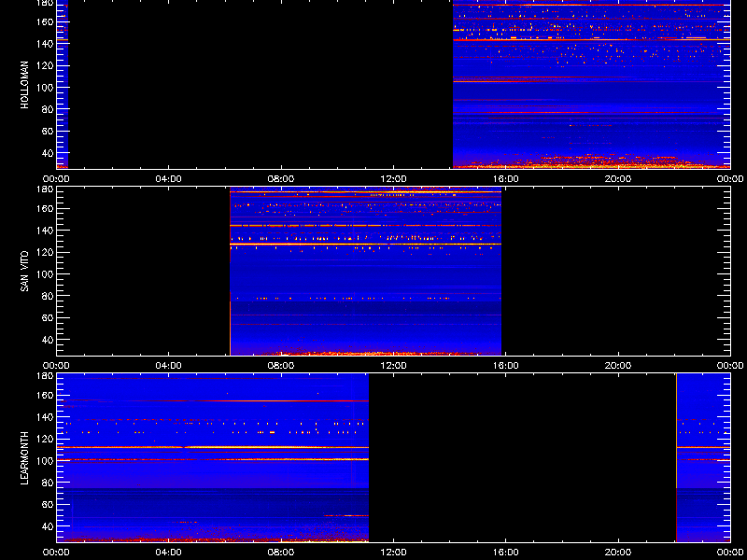The width and height of the screenshot is (747, 560).
Task: Click the 140 frequency label on the Holloman axis
Action: tap(46, 44)
